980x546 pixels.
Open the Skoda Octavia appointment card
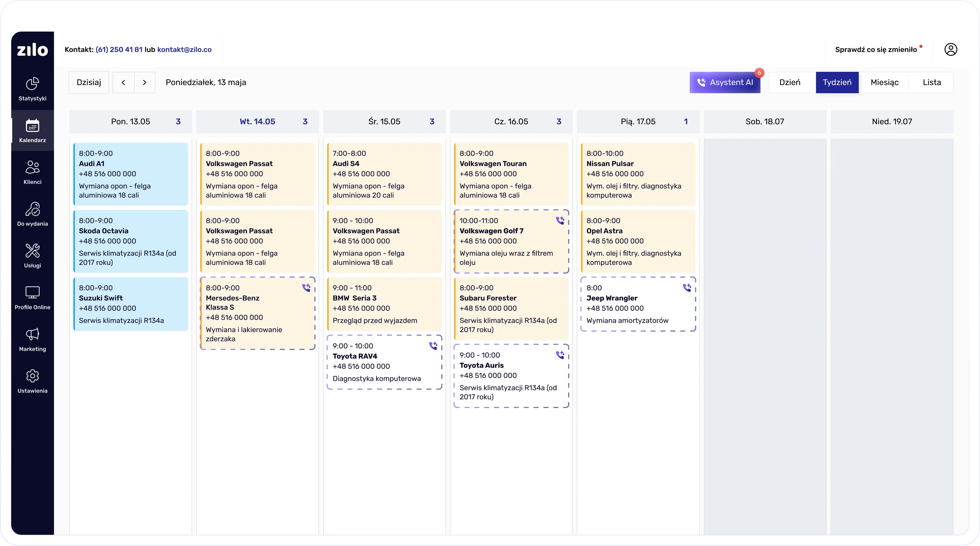[130, 241]
